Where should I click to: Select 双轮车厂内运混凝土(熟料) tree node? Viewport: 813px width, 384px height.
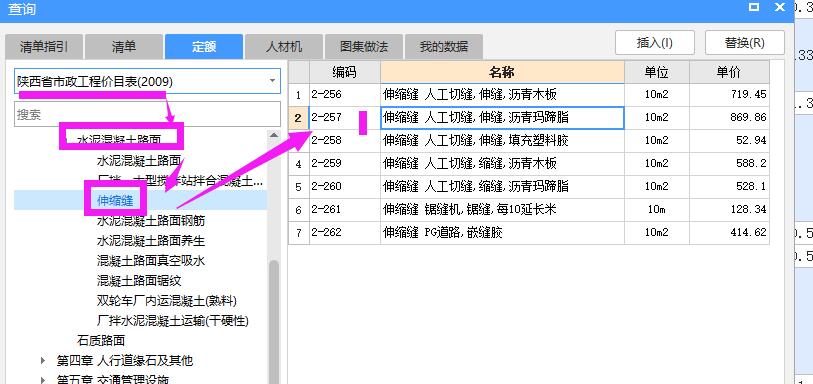[x=167, y=301]
